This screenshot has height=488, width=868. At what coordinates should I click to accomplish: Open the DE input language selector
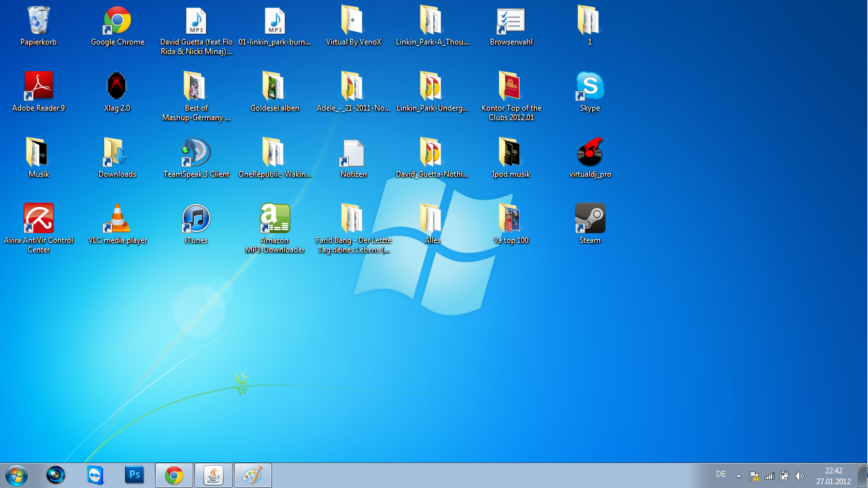click(721, 474)
